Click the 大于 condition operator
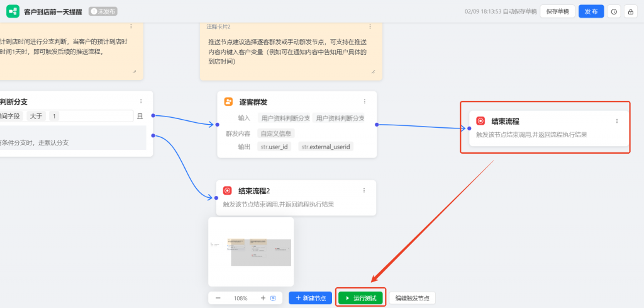 pyautogui.click(x=36, y=116)
